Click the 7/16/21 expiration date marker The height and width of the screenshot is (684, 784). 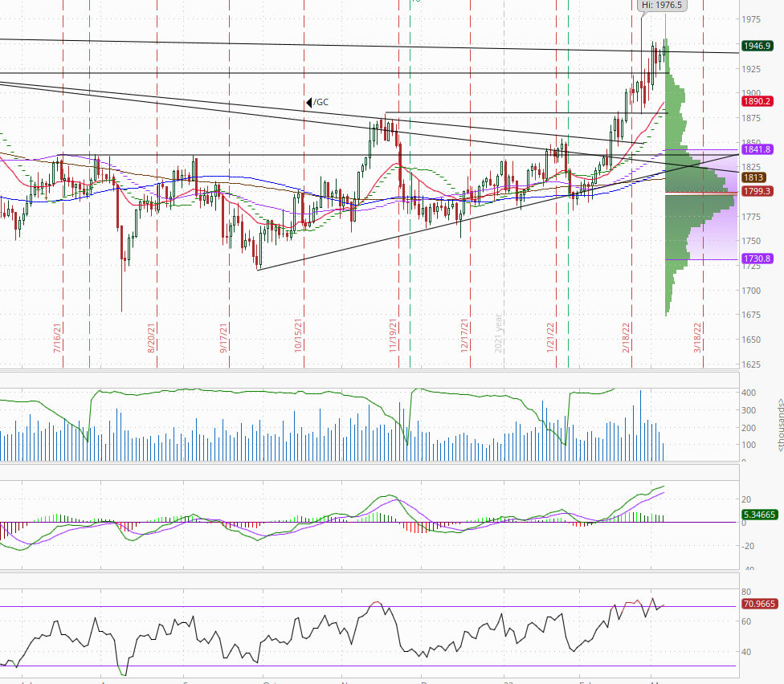[58, 338]
